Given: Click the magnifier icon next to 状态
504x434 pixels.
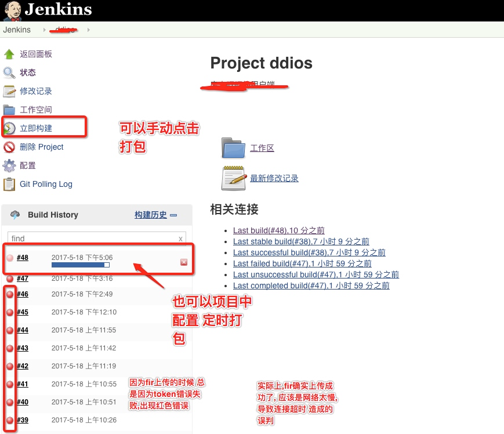Looking at the screenshot, I should click(9, 73).
